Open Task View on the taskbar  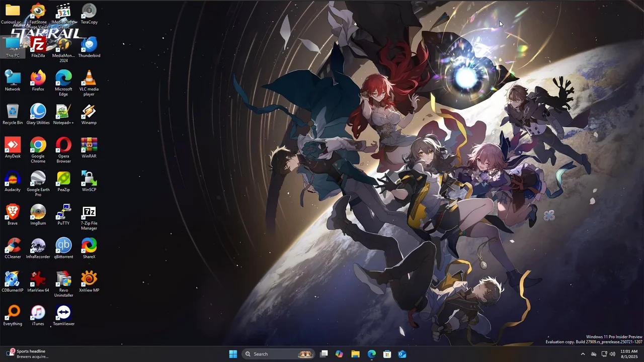324,354
